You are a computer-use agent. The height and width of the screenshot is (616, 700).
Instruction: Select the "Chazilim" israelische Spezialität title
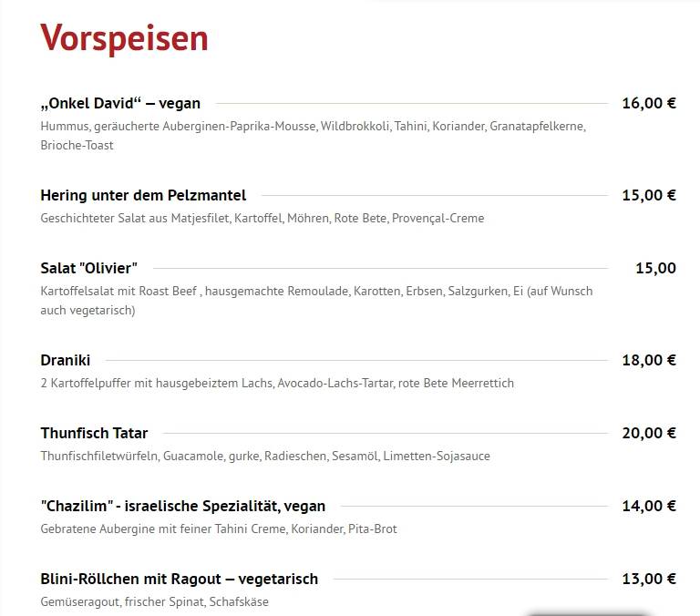coord(183,506)
